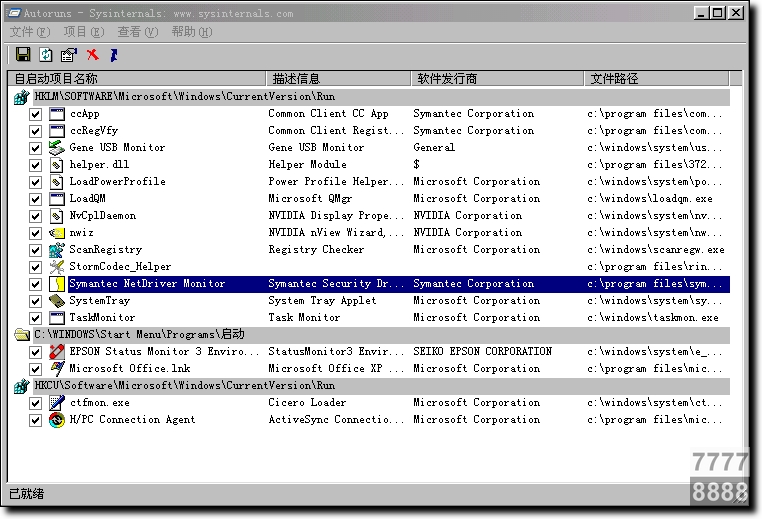This screenshot has width=762, height=519.
Task: Disable the ctfmon.exe checkbox
Action: (x=35, y=403)
